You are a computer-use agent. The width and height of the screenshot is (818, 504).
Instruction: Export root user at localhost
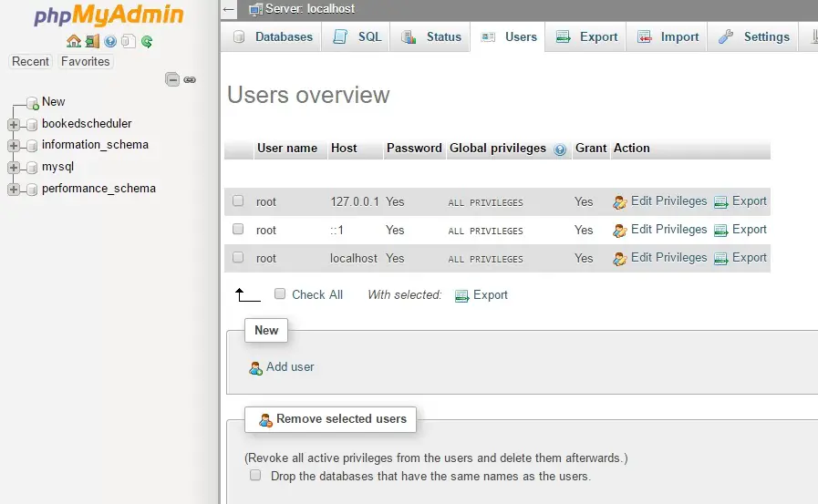coord(740,258)
